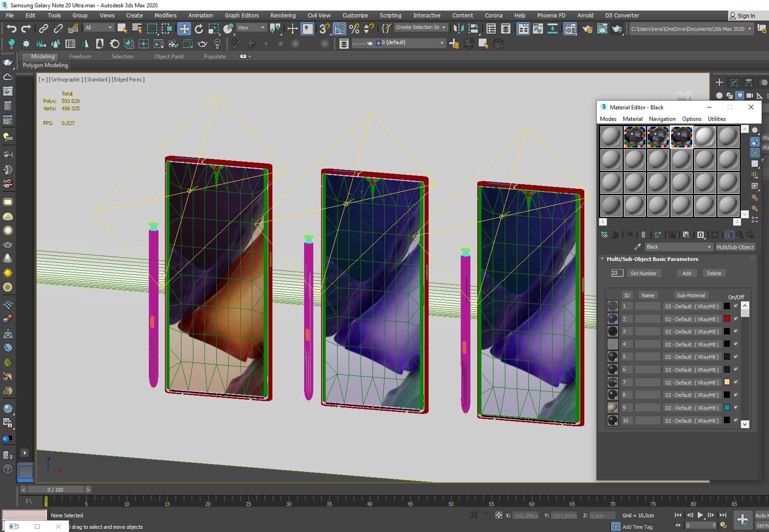Click the Add sub-material button
The image size is (769, 532).
tap(687, 273)
